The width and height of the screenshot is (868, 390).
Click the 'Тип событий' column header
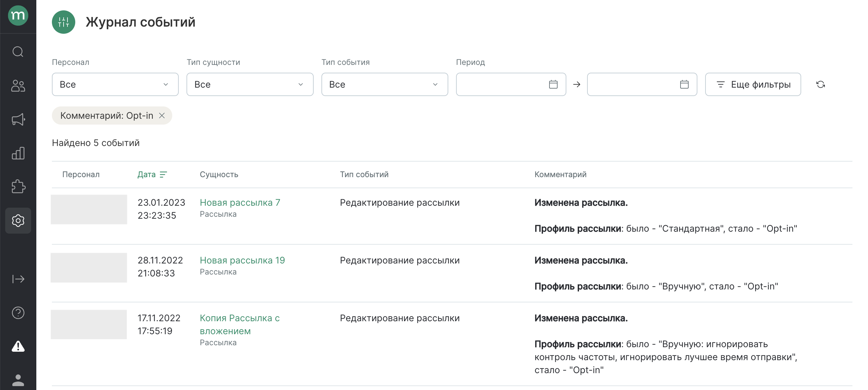[364, 175]
